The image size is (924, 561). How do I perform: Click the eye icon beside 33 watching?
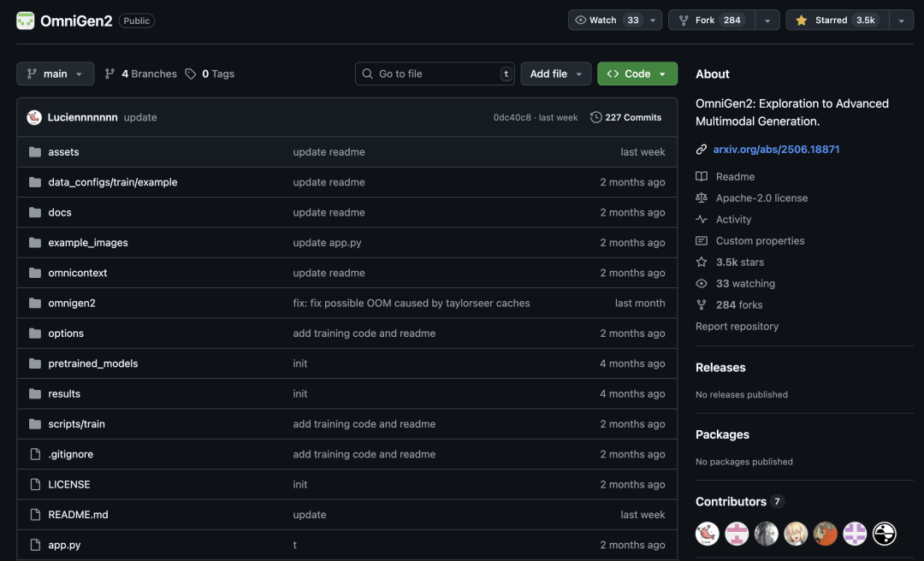pyautogui.click(x=702, y=283)
